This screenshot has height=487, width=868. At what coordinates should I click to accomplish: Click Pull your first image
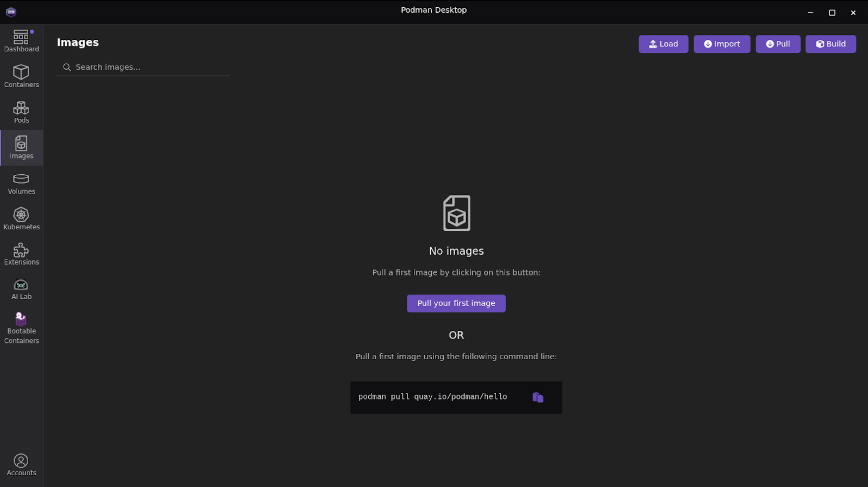click(x=456, y=303)
